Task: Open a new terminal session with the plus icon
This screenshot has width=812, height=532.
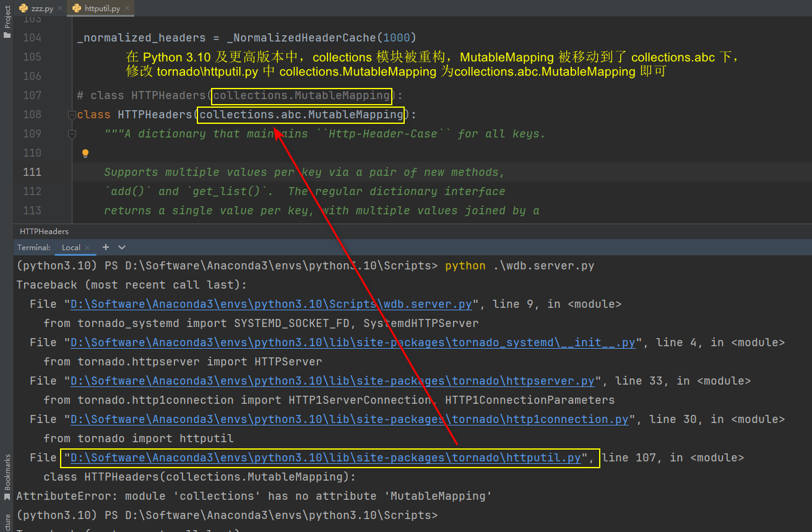Action: tap(105, 247)
